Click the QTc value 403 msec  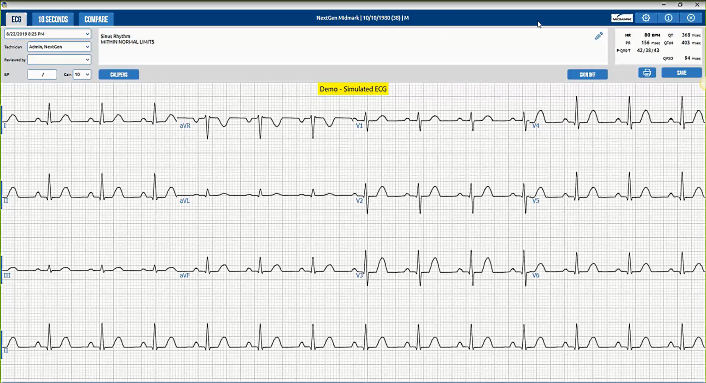pos(691,43)
